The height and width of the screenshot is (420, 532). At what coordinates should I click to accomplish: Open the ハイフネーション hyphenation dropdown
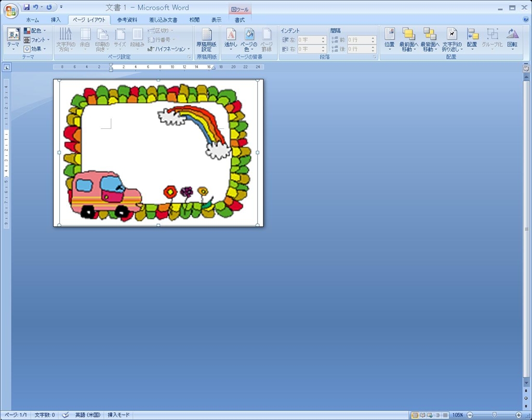(169, 49)
